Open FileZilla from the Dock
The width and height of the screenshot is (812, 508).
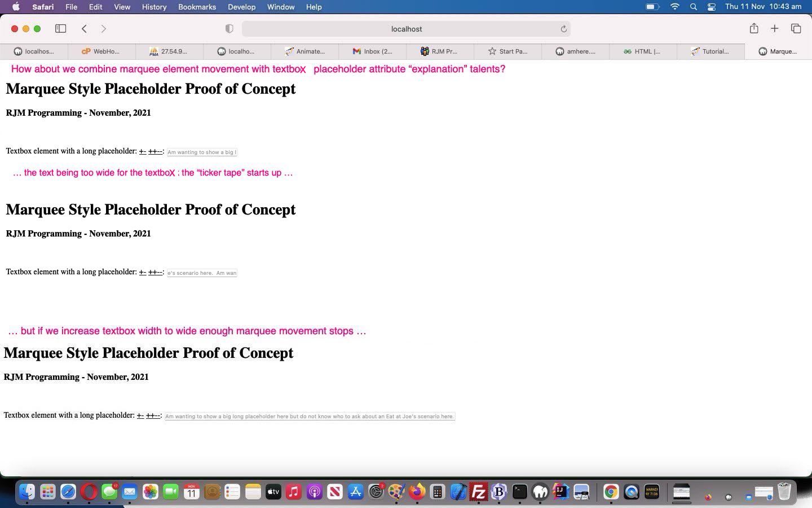click(479, 492)
